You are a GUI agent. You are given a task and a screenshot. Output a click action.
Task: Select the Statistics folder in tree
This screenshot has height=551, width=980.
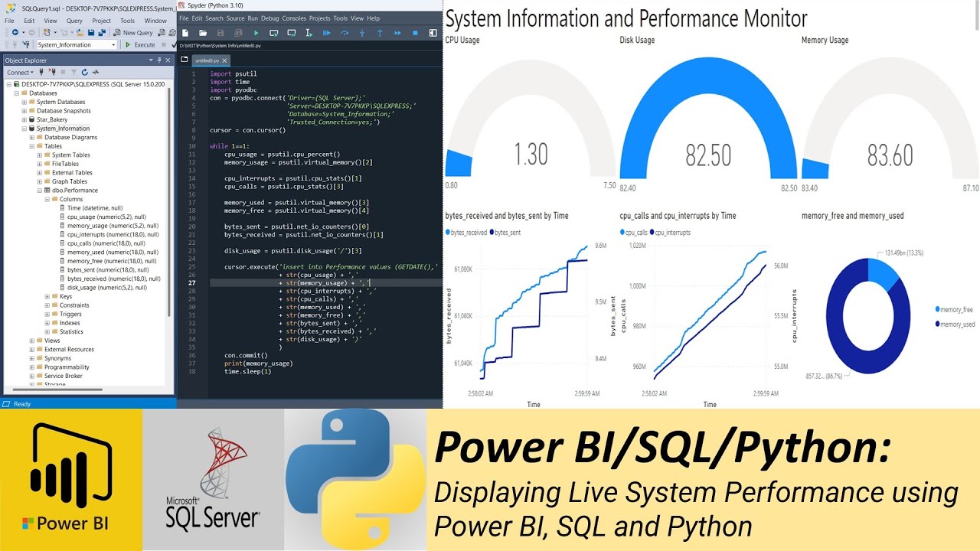[x=71, y=331]
